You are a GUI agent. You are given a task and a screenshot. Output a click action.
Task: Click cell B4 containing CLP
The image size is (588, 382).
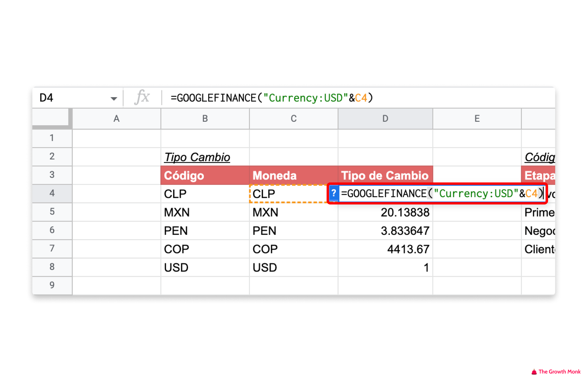(x=205, y=194)
